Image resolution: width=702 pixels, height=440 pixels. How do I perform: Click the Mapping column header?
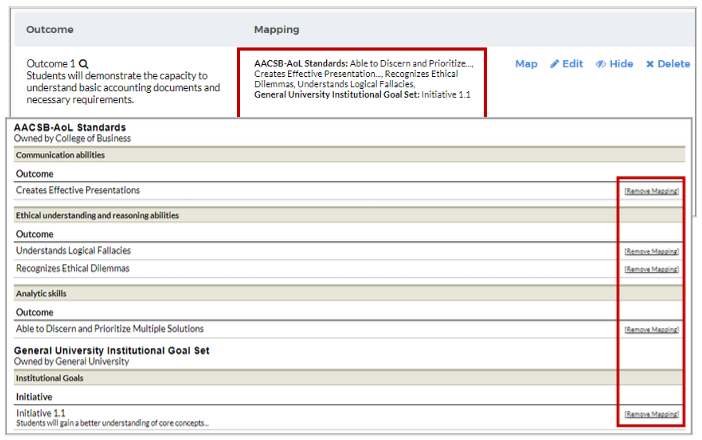[x=277, y=30]
